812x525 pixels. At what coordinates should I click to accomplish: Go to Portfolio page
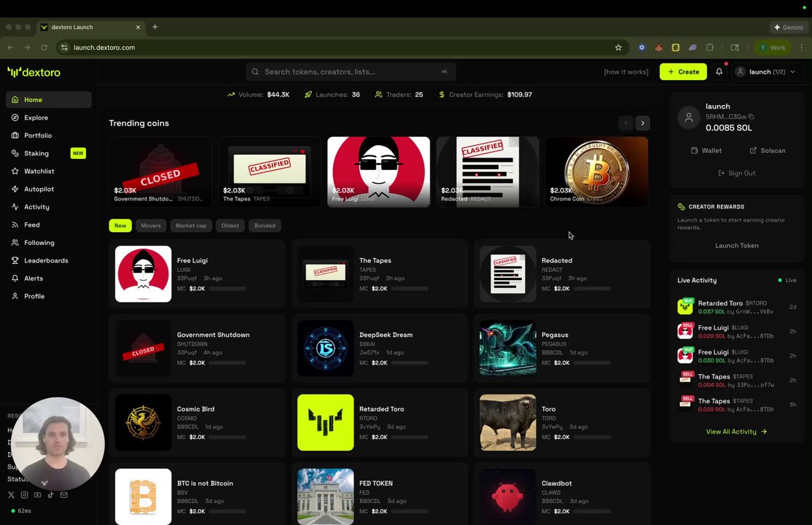[x=48, y=136]
